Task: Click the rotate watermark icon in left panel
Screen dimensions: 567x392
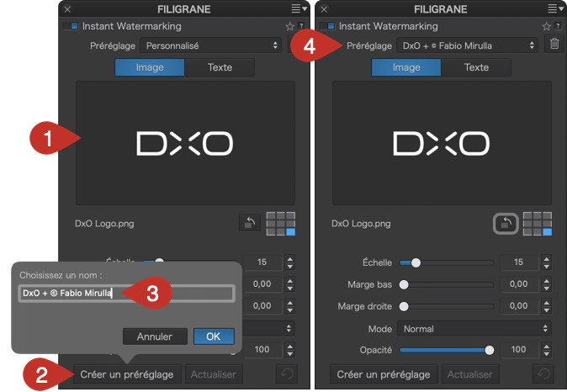Action: tap(249, 224)
